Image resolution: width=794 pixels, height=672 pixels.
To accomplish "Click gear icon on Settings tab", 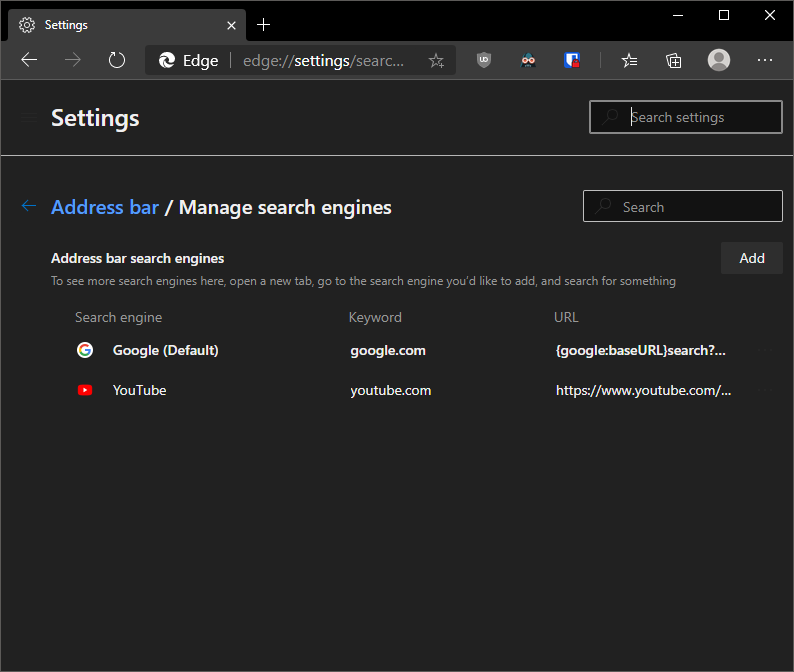I will click(x=27, y=25).
